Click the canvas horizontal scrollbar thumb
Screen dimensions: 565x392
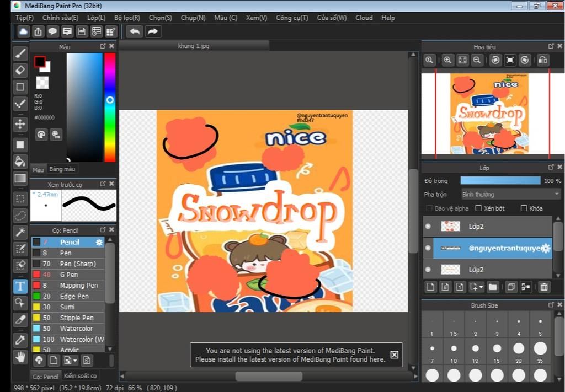click(269, 376)
